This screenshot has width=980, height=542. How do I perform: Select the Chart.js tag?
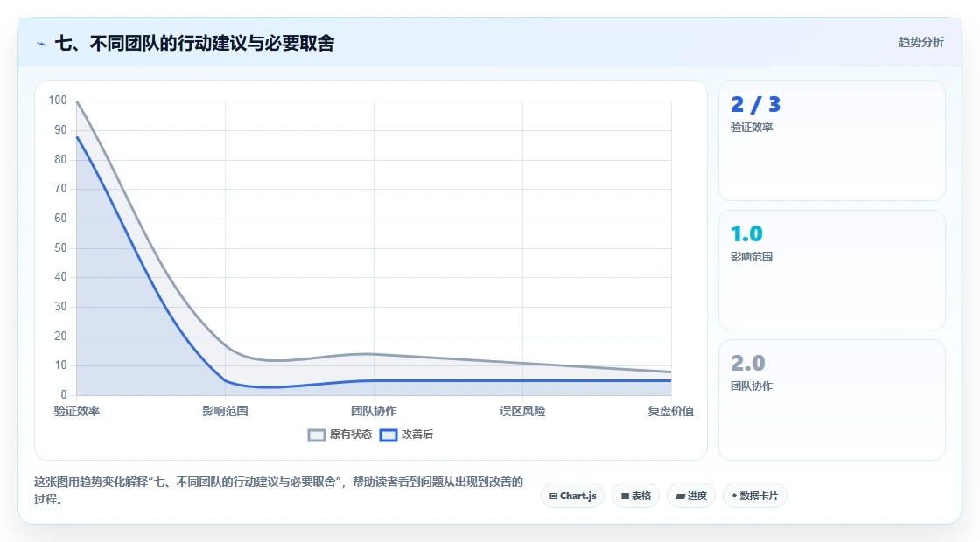click(572, 496)
